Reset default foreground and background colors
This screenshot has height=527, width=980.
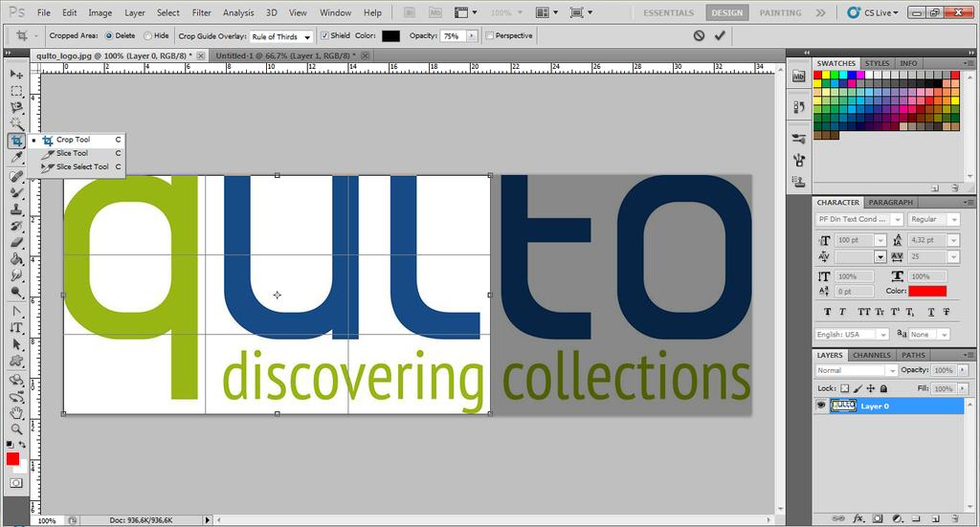point(10,445)
